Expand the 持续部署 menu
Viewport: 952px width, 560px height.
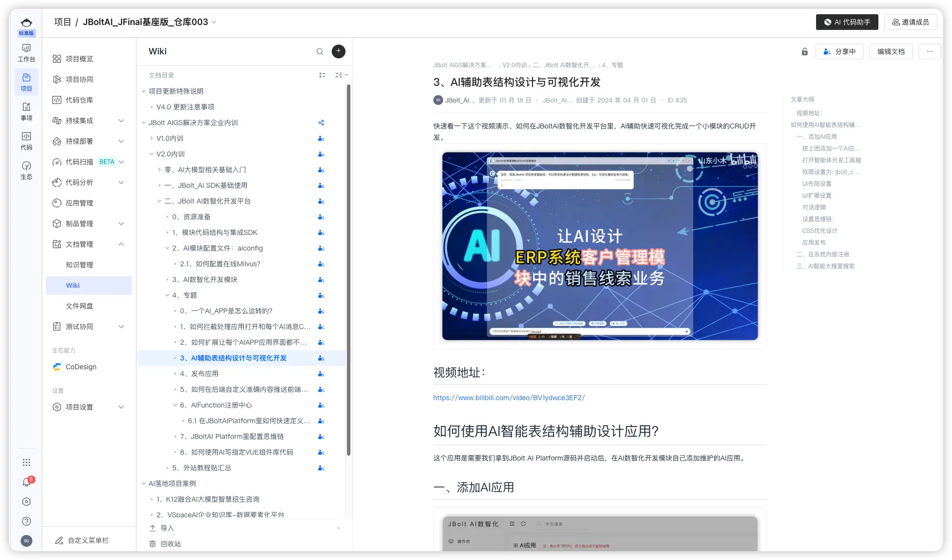[121, 141]
